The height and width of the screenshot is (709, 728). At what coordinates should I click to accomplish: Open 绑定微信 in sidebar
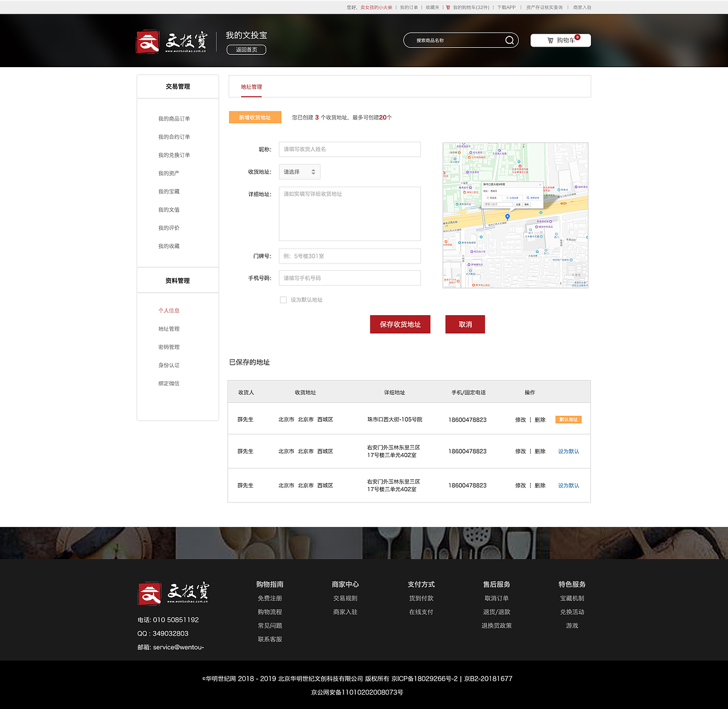169,384
